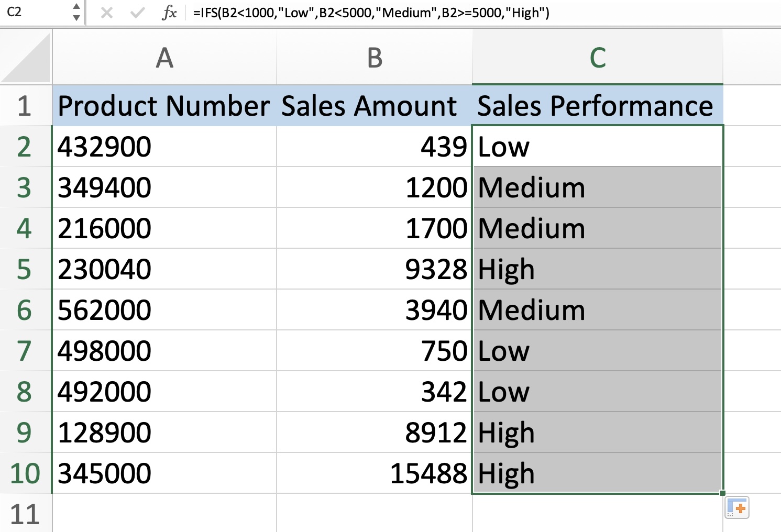This screenshot has width=781, height=532.
Task: Select the Low cell in row 2
Action: [x=598, y=147]
